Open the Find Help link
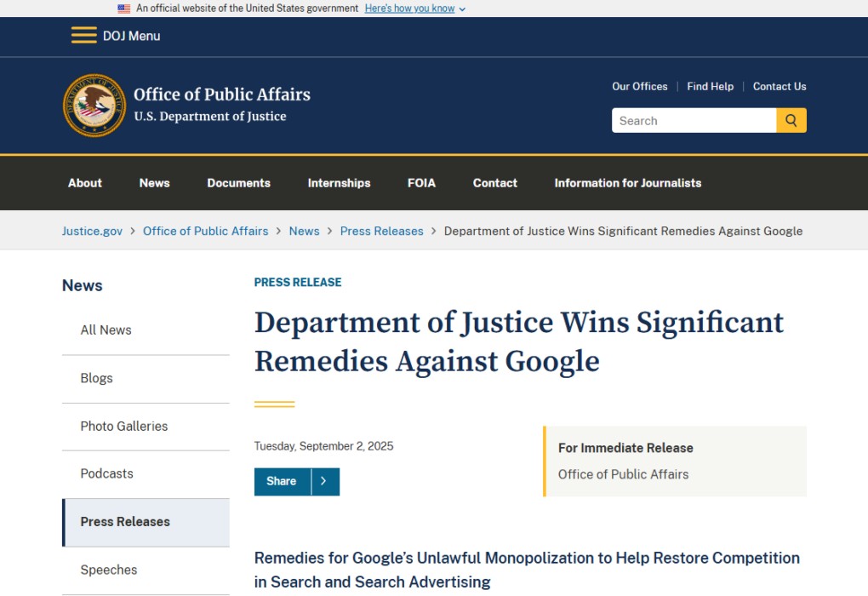This screenshot has width=868, height=596. point(710,86)
